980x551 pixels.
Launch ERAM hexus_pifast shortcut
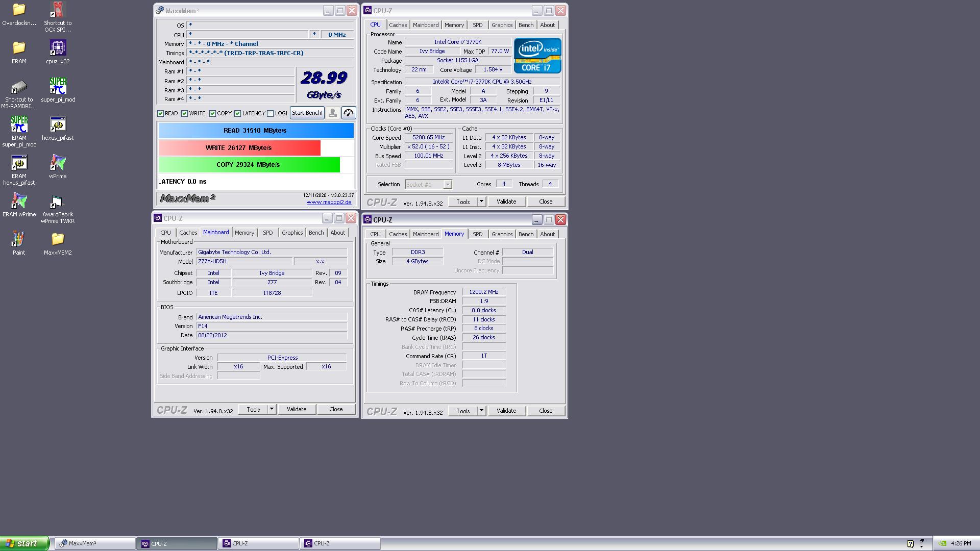tap(19, 170)
